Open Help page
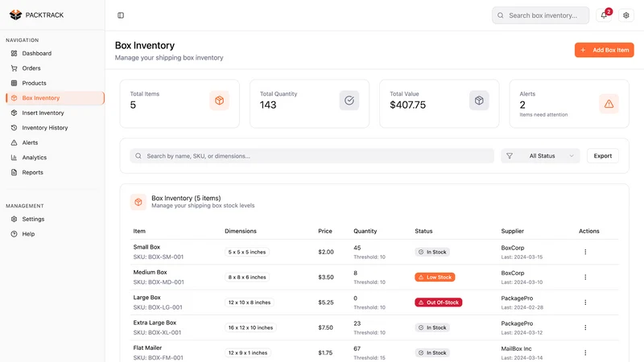 click(55, 234)
